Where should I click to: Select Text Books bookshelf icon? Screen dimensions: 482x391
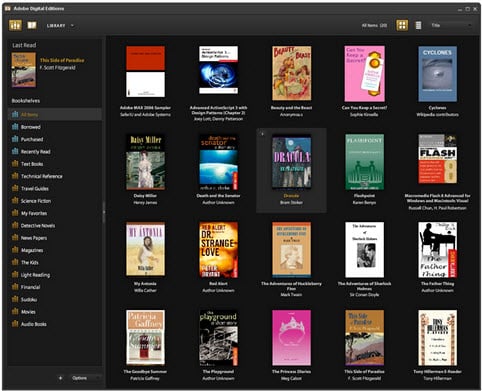pos(15,164)
